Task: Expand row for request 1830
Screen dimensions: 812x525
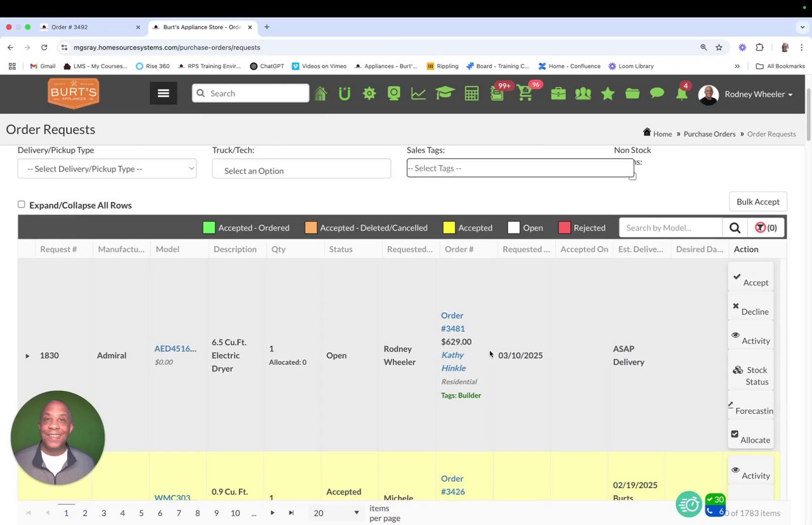Action: (27, 356)
